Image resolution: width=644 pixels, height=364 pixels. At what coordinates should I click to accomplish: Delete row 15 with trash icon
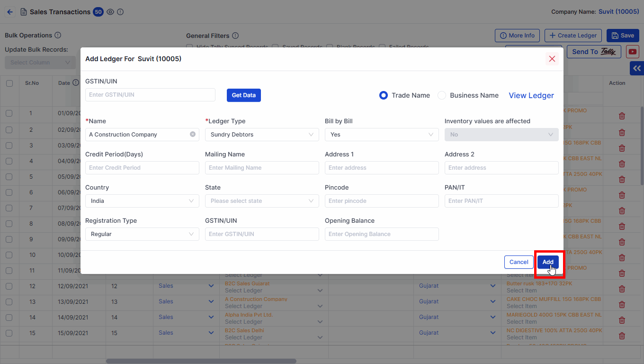622,336
